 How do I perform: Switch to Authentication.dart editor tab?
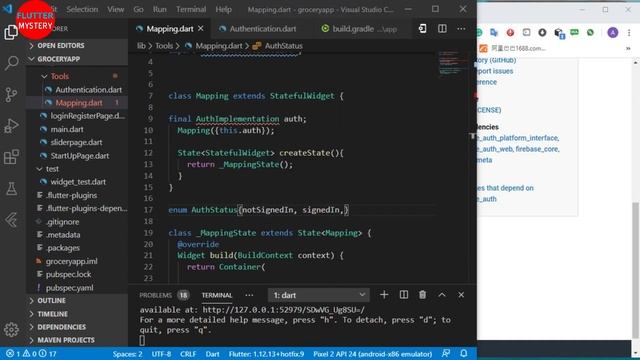(x=262, y=29)
